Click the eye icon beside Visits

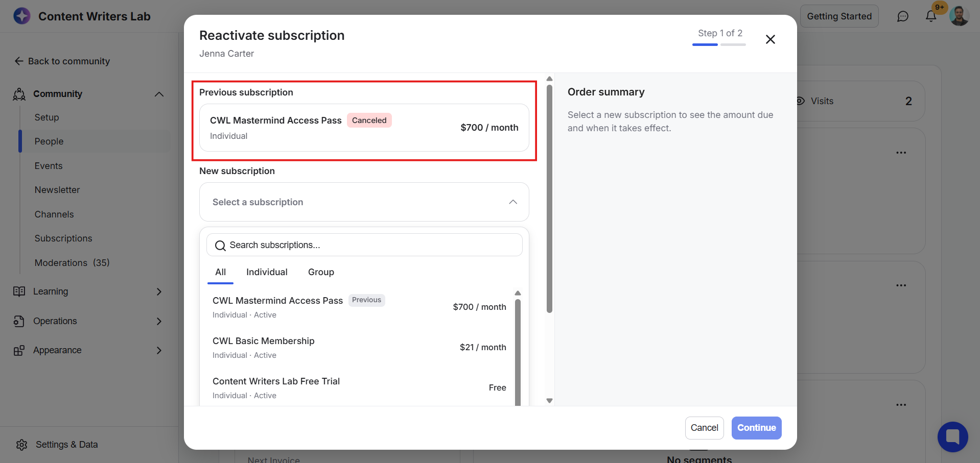click(x=800, y=101)
